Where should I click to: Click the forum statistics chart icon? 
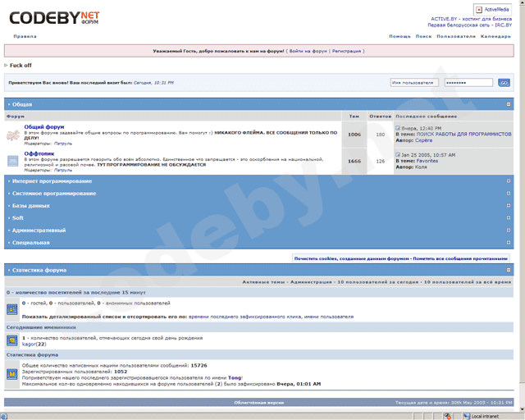tap(12, 374)
